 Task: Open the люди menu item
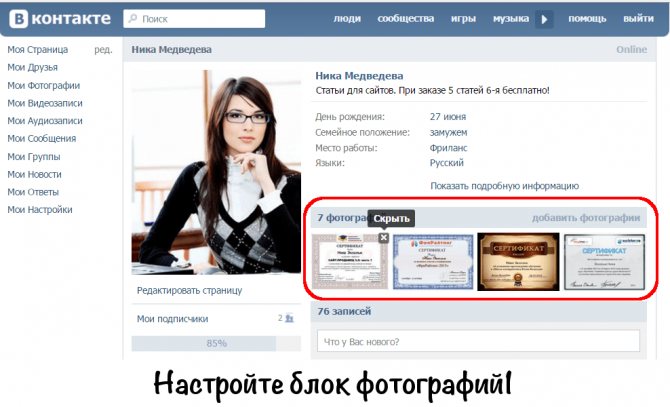click(347, 19)
